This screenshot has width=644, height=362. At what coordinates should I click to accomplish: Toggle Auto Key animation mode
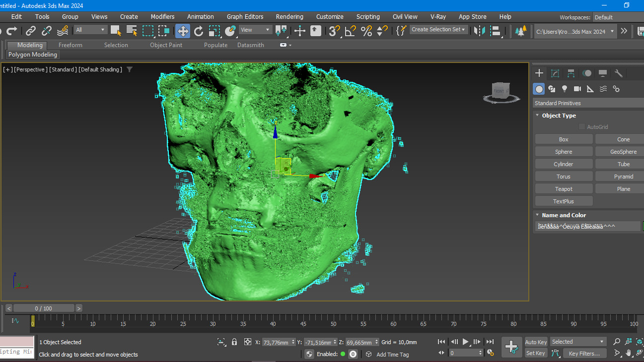click(536, 342)
